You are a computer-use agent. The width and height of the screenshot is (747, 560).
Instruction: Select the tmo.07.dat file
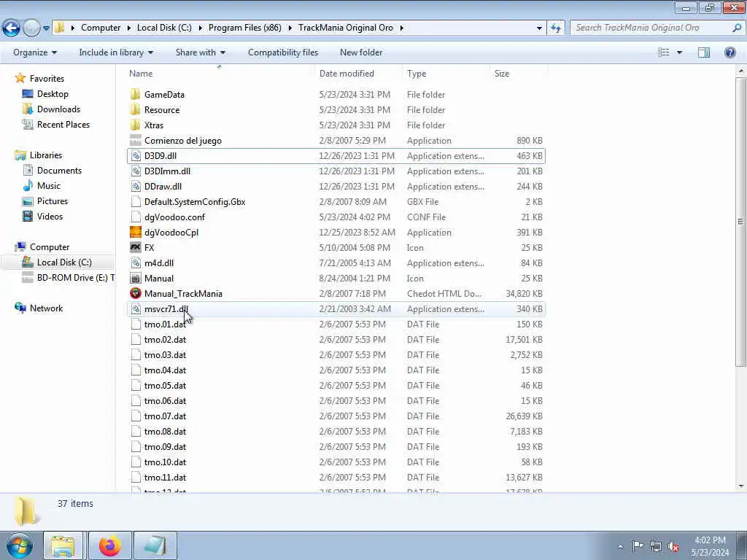(336, 416)
